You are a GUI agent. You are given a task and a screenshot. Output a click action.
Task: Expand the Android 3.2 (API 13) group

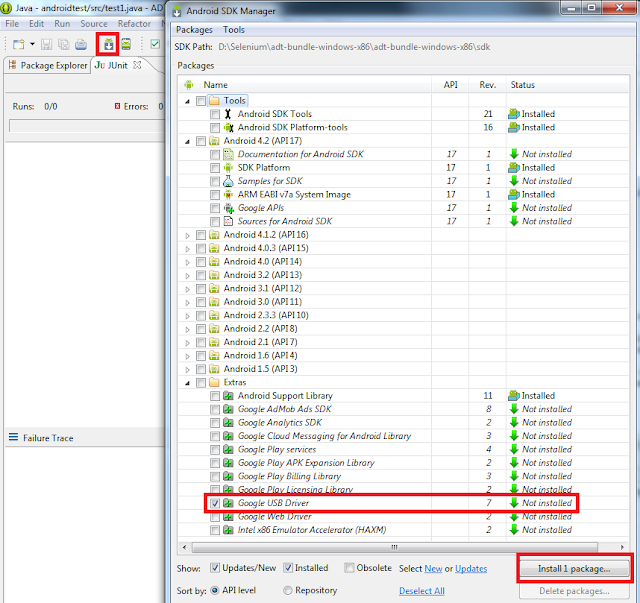[187, 276]
